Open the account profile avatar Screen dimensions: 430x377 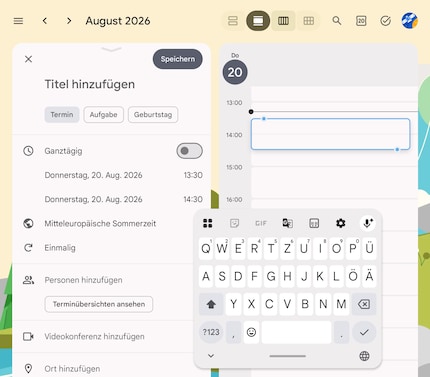pyautogui.click(x=410, y=21)
